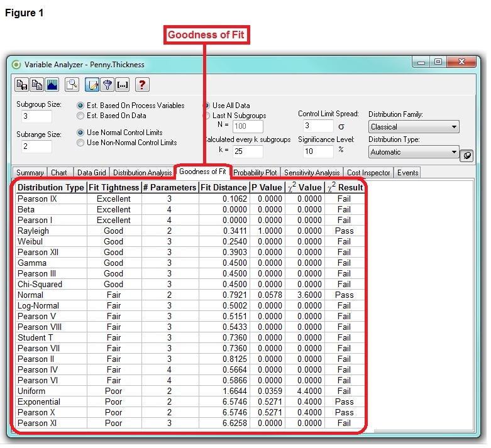Screen dimensions: 491x448
Task: Open the Distribution Family dropdown
Action: tap(414, 127)
